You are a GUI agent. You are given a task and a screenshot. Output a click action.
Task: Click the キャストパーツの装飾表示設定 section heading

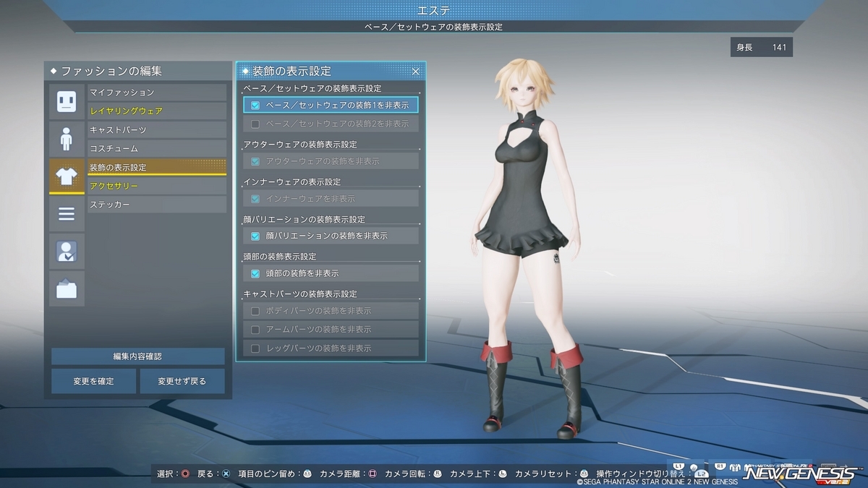[x=300, y=294]
